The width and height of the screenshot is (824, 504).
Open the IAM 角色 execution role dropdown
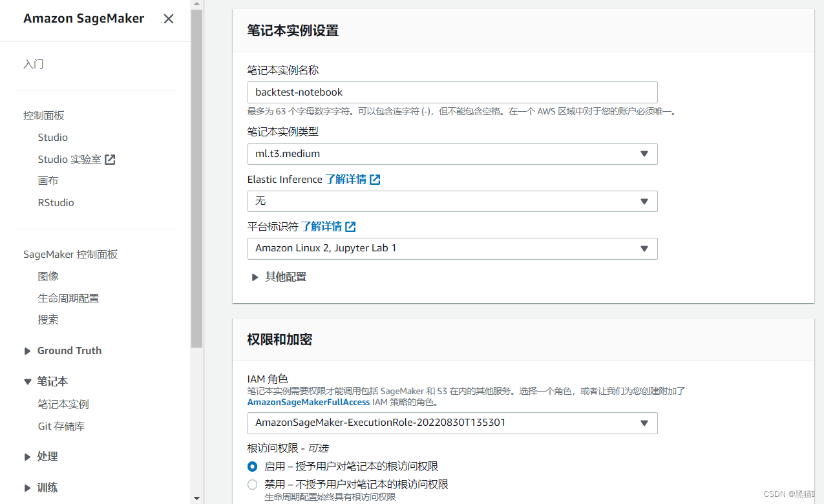point(452,423)
